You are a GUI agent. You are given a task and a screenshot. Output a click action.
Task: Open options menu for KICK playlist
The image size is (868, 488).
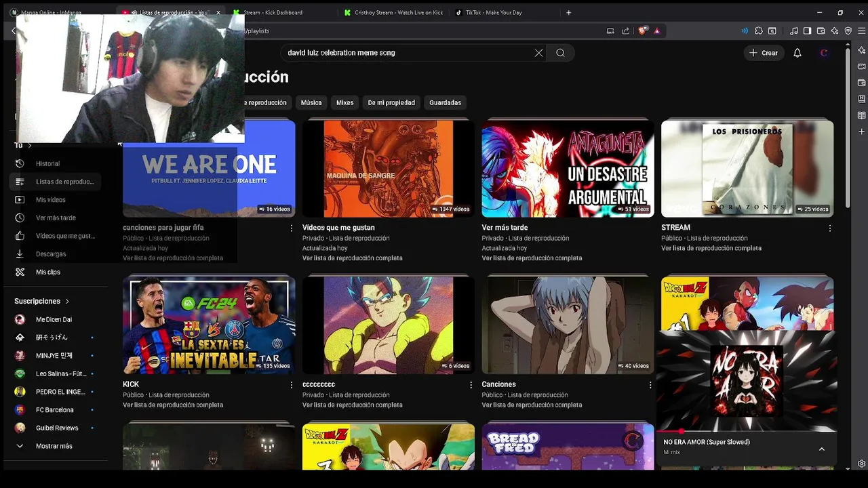(292, 385)
